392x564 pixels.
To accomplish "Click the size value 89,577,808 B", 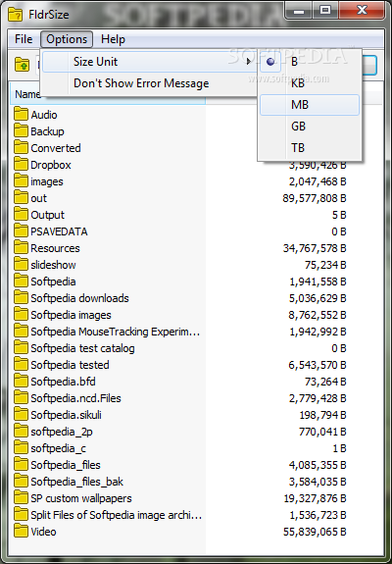I will (315, 198).
